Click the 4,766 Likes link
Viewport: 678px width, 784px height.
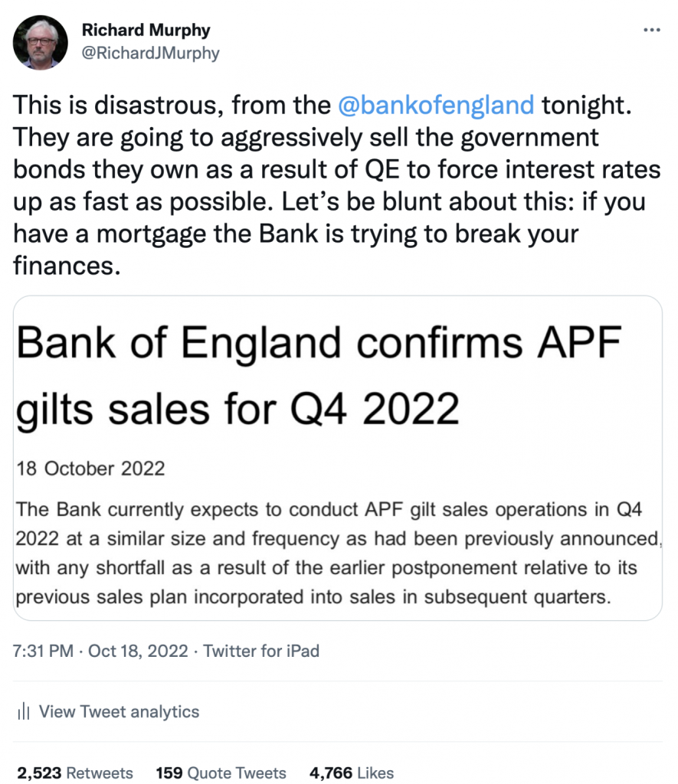pos(352,773)
